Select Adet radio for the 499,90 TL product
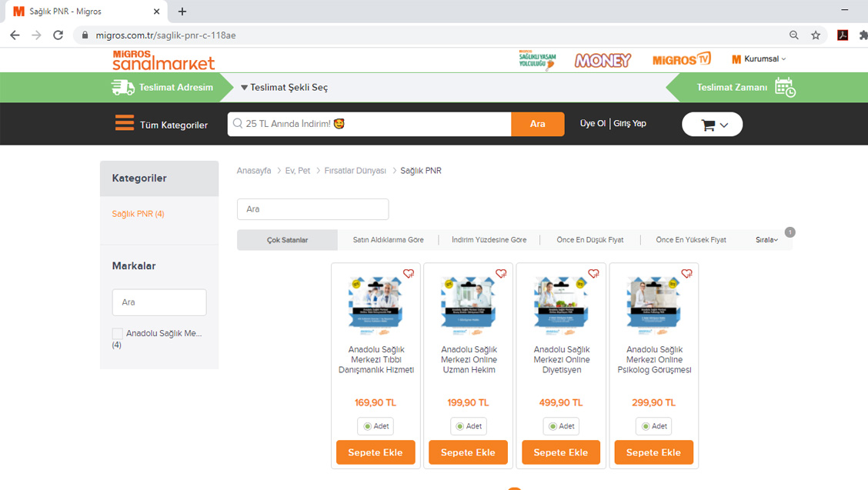Image resolution: width=868 pixels, height=490 pixels. 553,426
